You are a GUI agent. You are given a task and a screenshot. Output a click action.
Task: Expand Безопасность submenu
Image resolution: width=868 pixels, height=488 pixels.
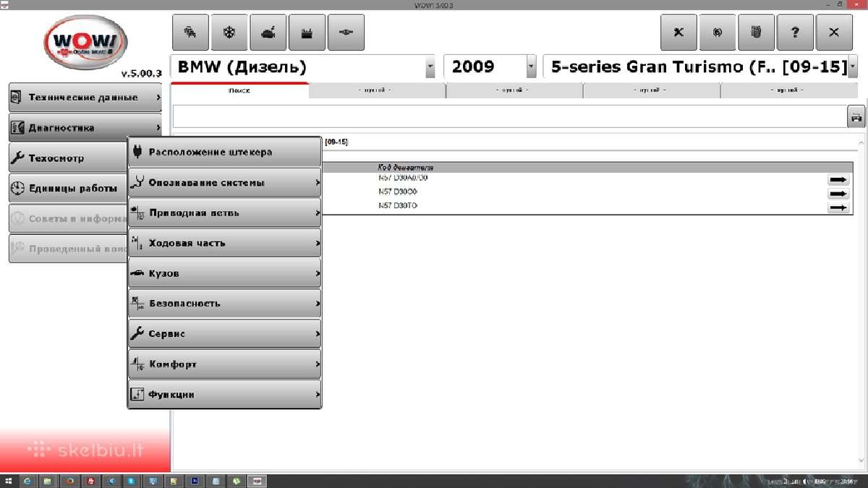225,304
